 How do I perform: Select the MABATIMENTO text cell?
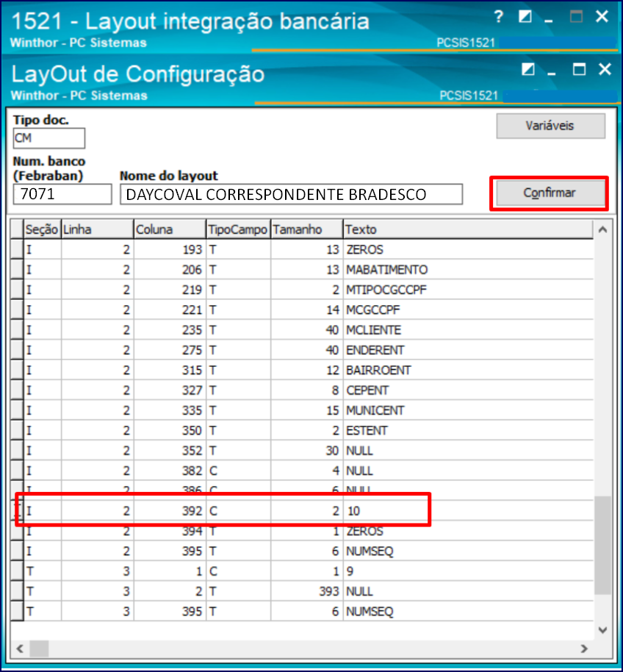[x=469, y=270]
